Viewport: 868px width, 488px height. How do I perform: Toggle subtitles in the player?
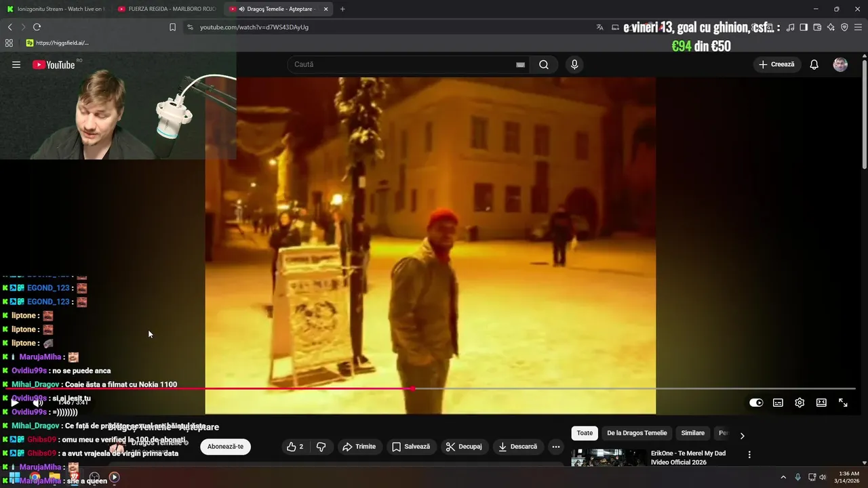tap(778, 403)
